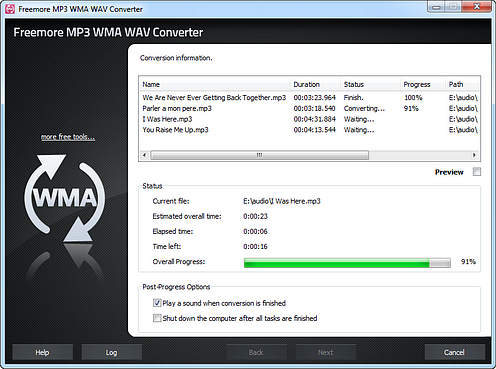496x369 pixels.
Task: Click the Overall Progress bar
Action: click(347, 263)
